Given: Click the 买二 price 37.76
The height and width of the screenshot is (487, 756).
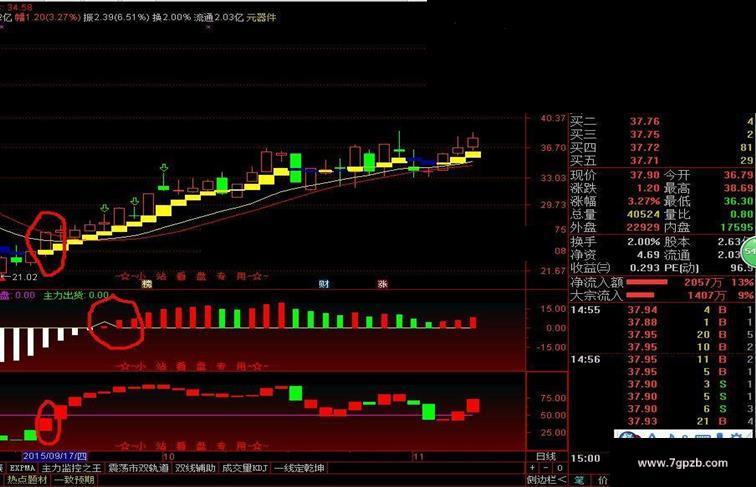Looking at the screenshot, I should click(645, 122).
